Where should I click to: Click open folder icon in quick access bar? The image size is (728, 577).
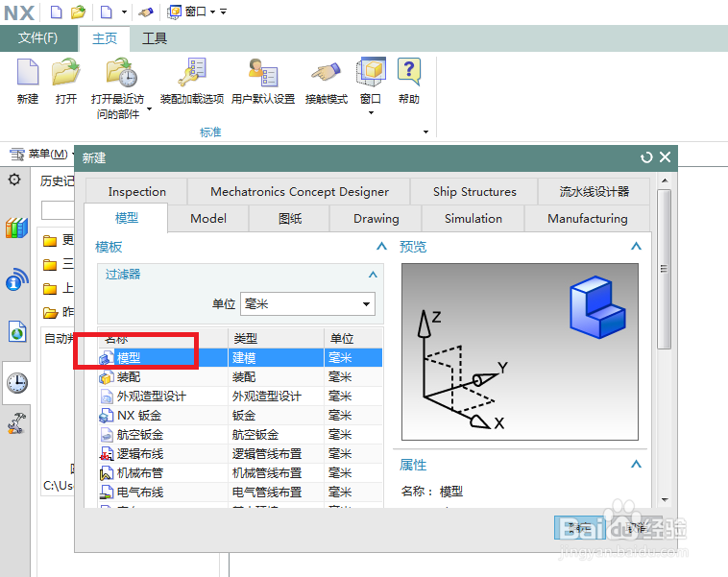tap(78, 12)
